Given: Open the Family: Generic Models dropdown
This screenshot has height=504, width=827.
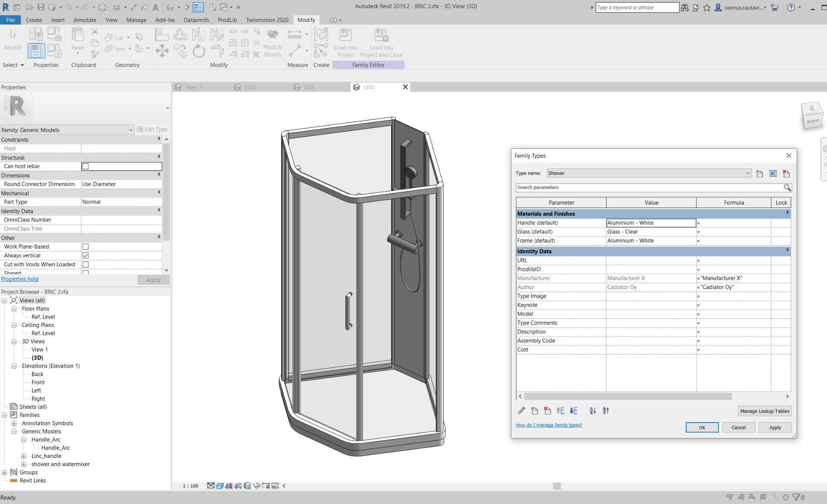Looking at the screenshot, I should (x=67, y=130).
